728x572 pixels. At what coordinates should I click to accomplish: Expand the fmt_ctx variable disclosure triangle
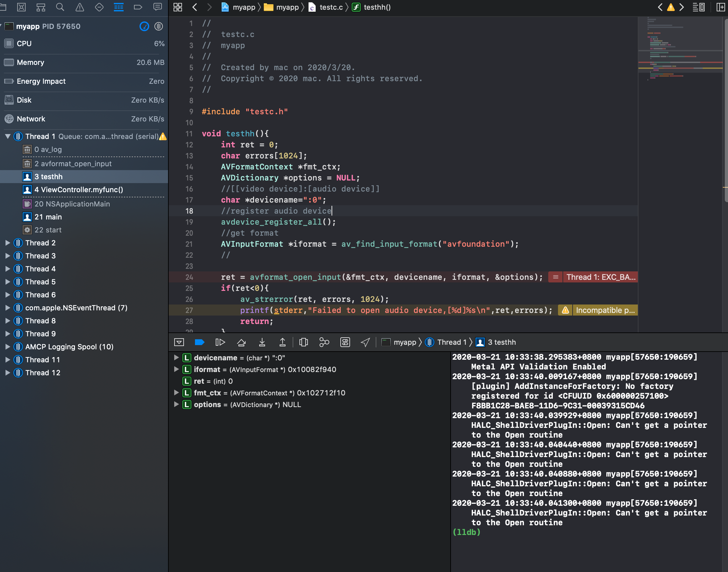176,393
